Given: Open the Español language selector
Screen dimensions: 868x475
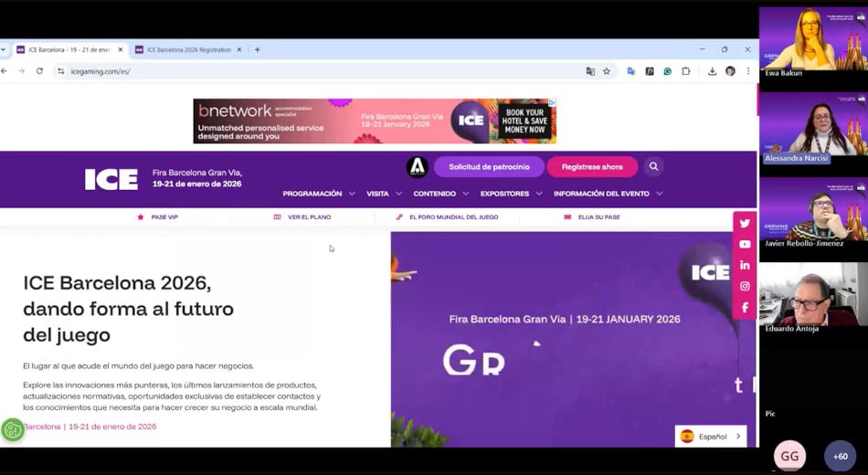Looking at the screenshot, I should tap(711, 437).
